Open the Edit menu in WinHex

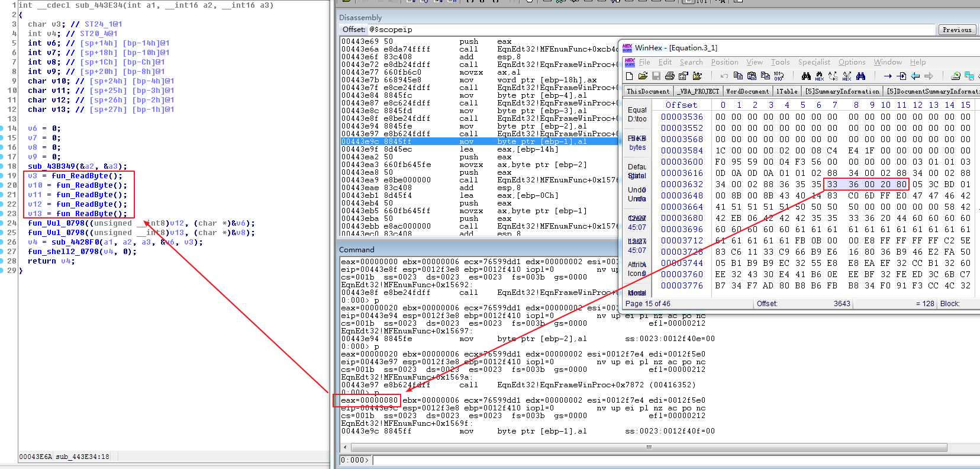tap(665, 62)
